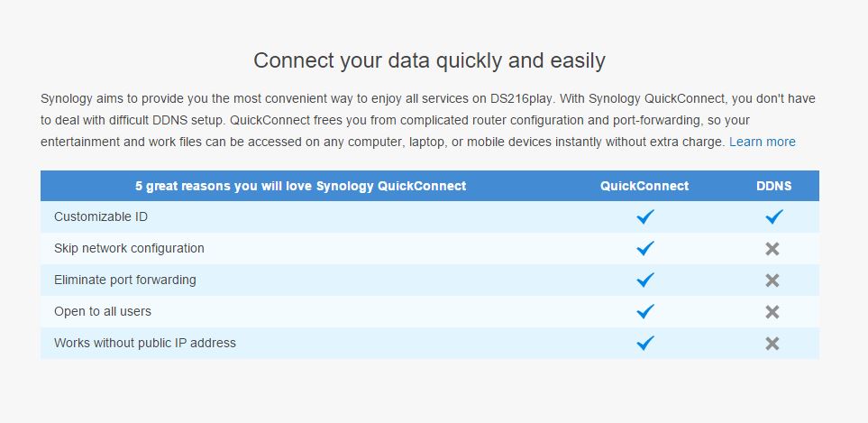Select the DDNS column header
Screen dimensions: 868x423
pyautogui.click(x=774, y=186)
